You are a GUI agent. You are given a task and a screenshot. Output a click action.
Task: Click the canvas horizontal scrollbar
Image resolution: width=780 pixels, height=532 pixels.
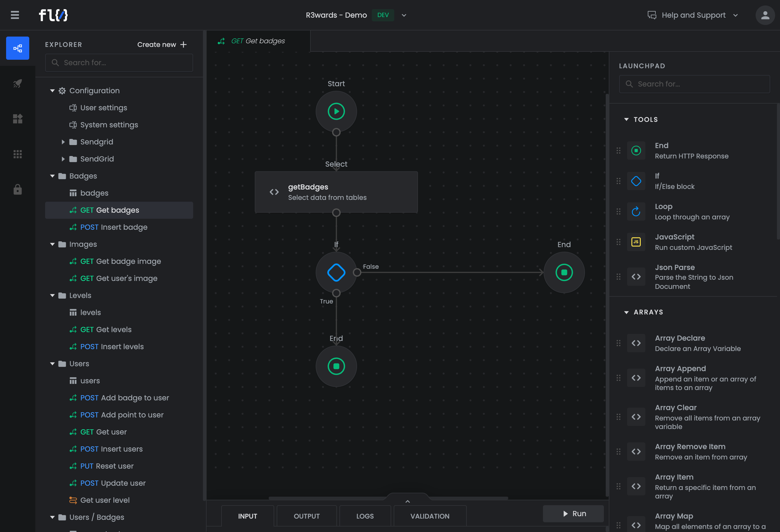388,498
